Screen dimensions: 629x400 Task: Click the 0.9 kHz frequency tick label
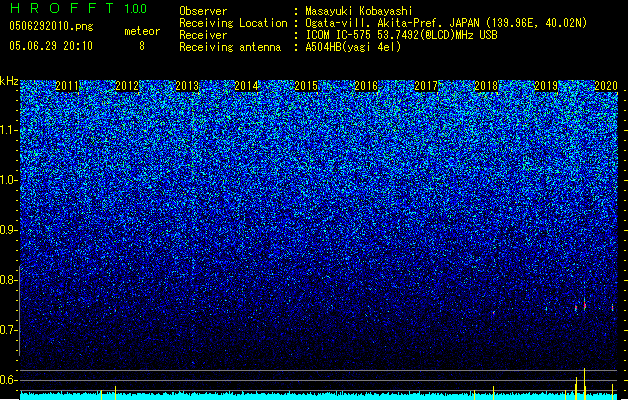coord(9,230)
